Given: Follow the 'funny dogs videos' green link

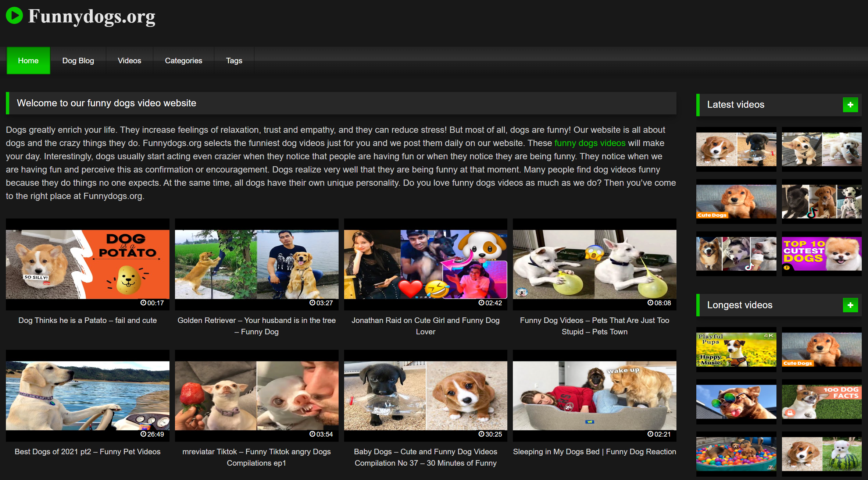Looking at the screenshot, I should [x=590, y=143].
